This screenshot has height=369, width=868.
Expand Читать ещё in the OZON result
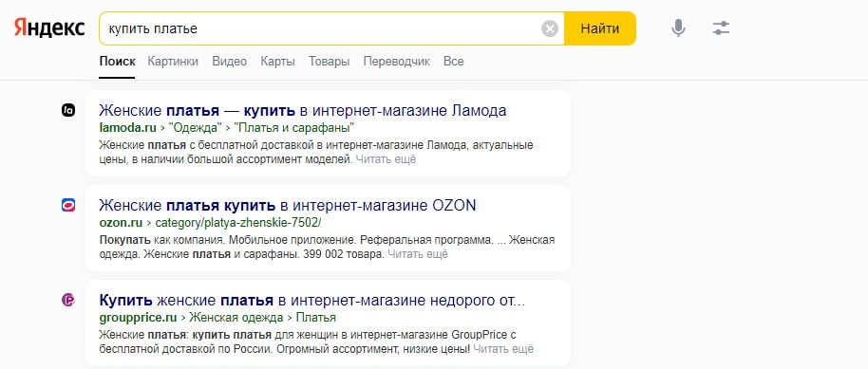[418, 255]
